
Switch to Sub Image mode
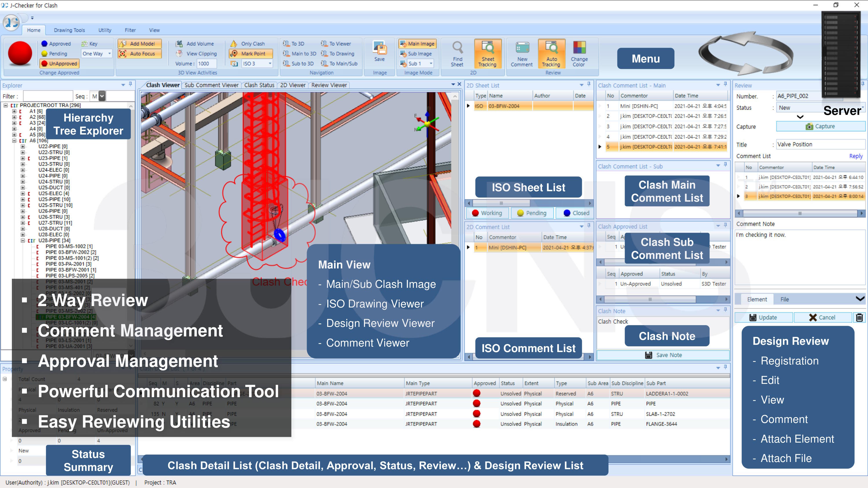[416, 54]
